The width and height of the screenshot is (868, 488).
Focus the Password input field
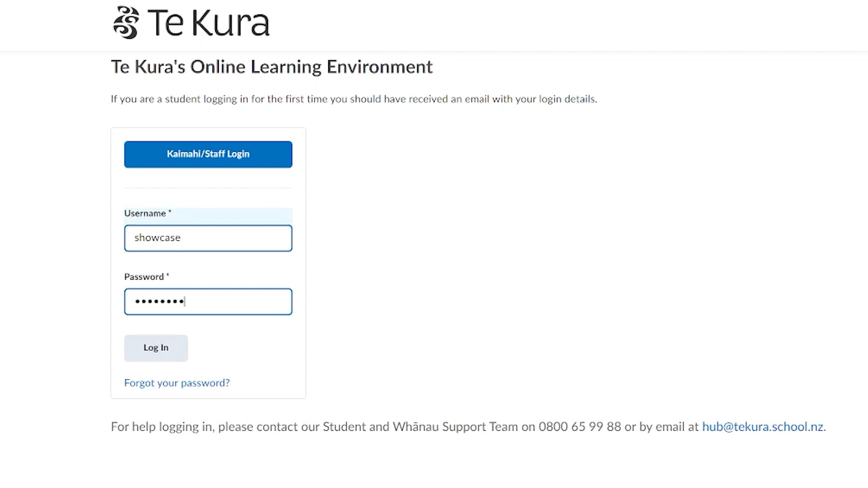pos(208,301)
